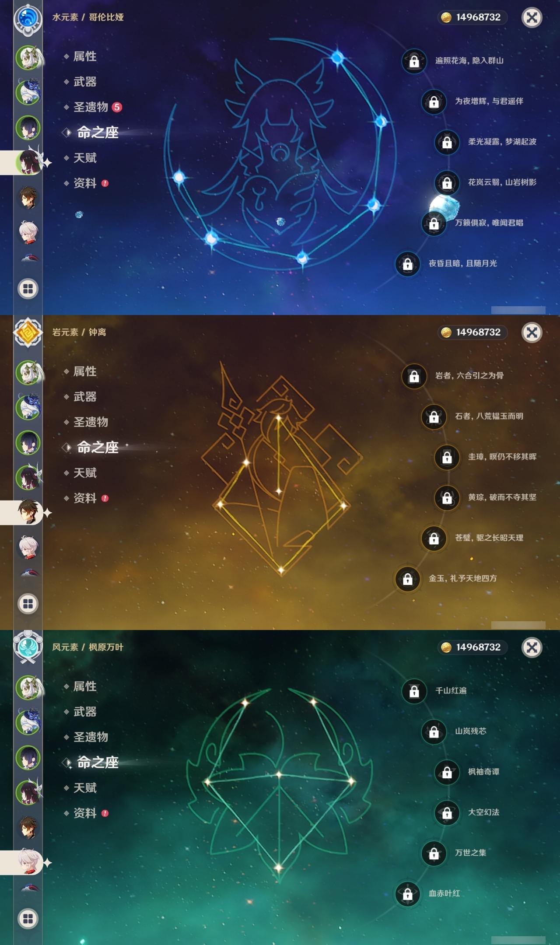Choose Kazuha avatar in the Kokomi panel sidebar
This screenshot has height=945, width=560.
coord(29,232)
